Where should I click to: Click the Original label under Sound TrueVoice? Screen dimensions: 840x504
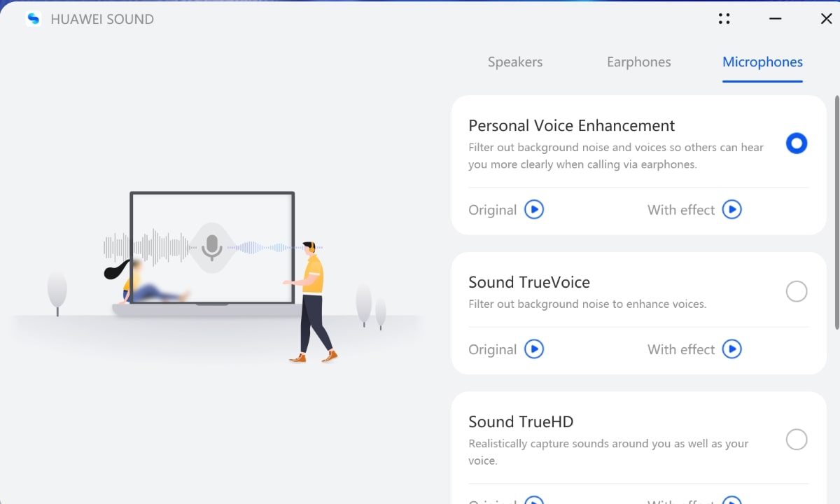tap(493, 349)
